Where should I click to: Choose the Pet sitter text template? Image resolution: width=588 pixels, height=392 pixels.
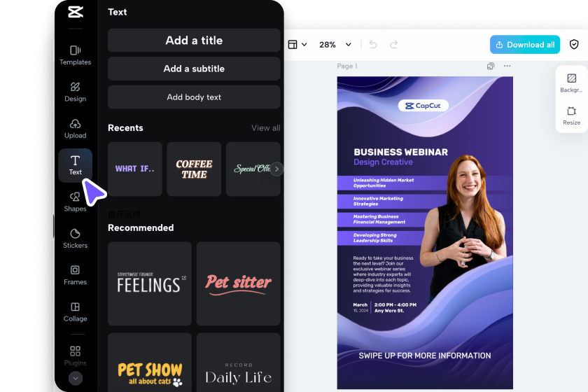point(238,283)
